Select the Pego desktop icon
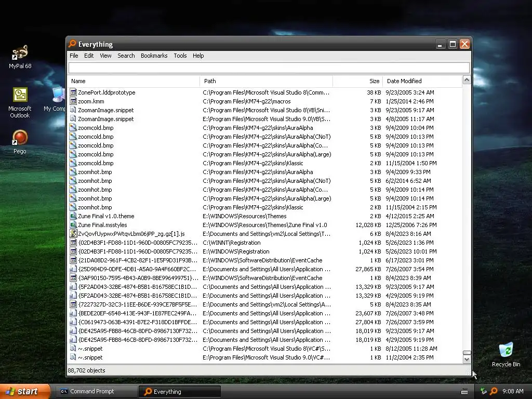 [x=20, y=142]
